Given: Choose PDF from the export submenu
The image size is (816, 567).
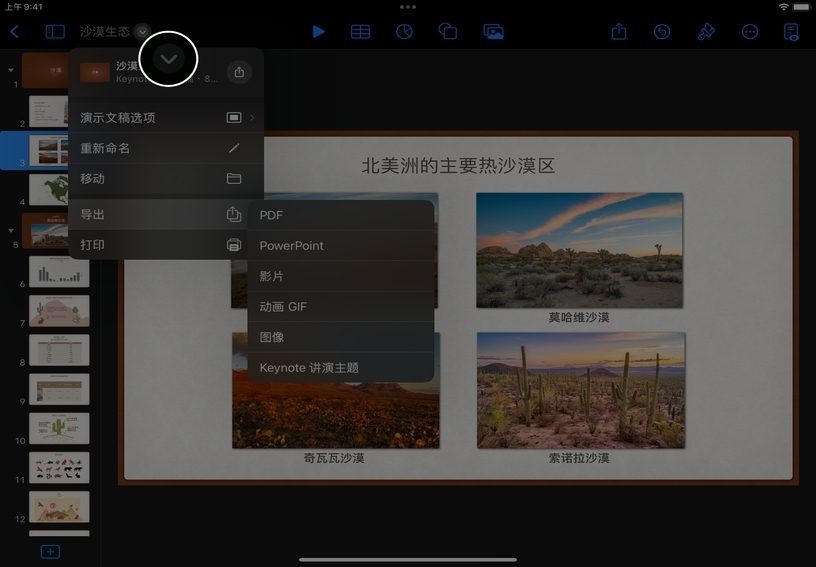Looking at the screenshot, I should tap(340, 215).
